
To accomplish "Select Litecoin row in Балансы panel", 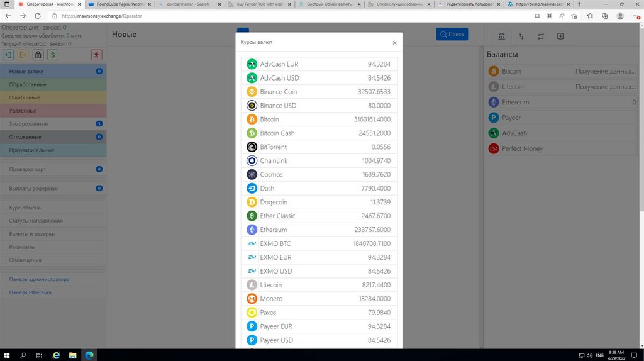I will click(562, 87).
